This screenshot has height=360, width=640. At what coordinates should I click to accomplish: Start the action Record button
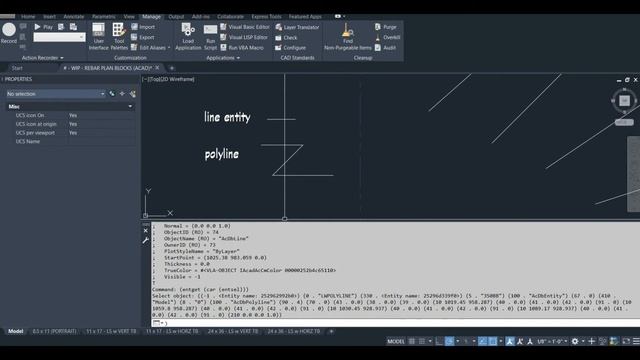(9, 33)
